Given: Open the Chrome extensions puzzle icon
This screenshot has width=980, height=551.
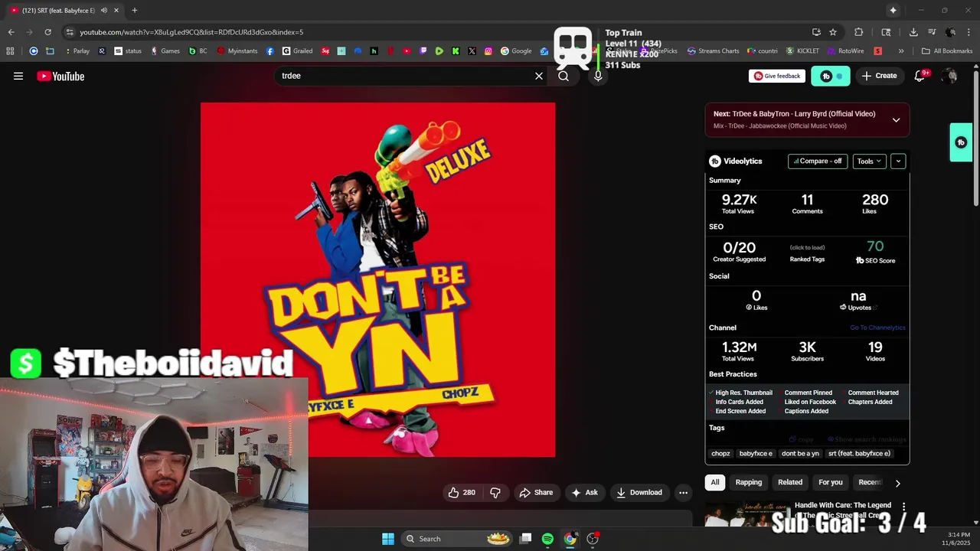Looking at the screenshot, I should pos(858,32).
